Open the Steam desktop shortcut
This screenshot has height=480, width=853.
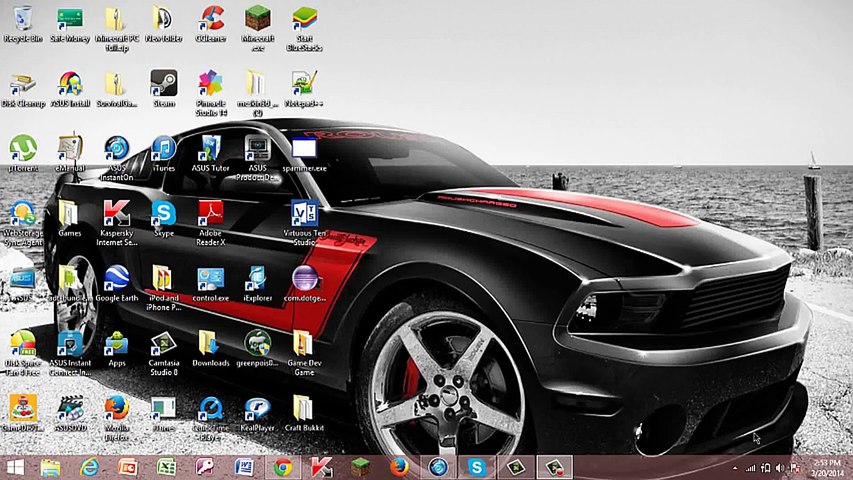(163, 83)
